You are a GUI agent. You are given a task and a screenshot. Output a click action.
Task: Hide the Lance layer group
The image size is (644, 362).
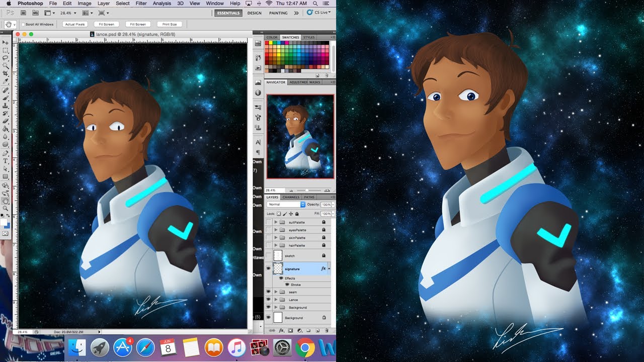(268, 300)
